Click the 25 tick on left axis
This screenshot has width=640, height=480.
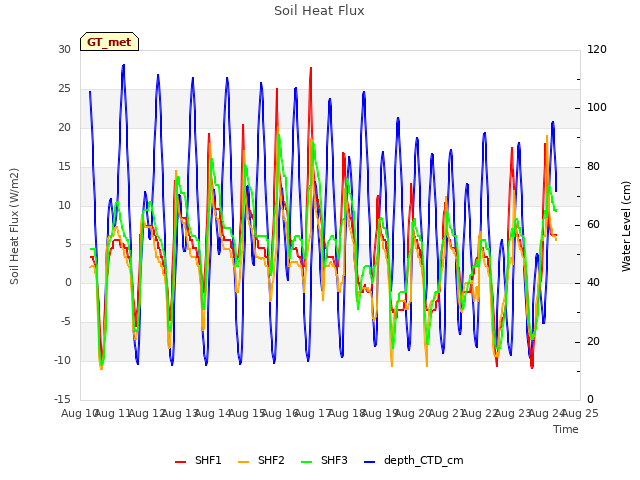pyautogui.click(x=64, y=89)
